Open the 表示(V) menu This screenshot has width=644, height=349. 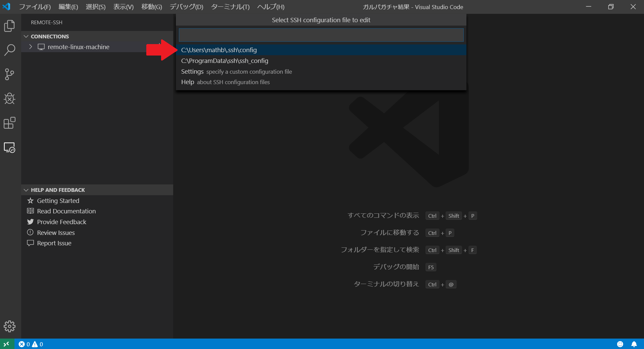tap(123, 7)
